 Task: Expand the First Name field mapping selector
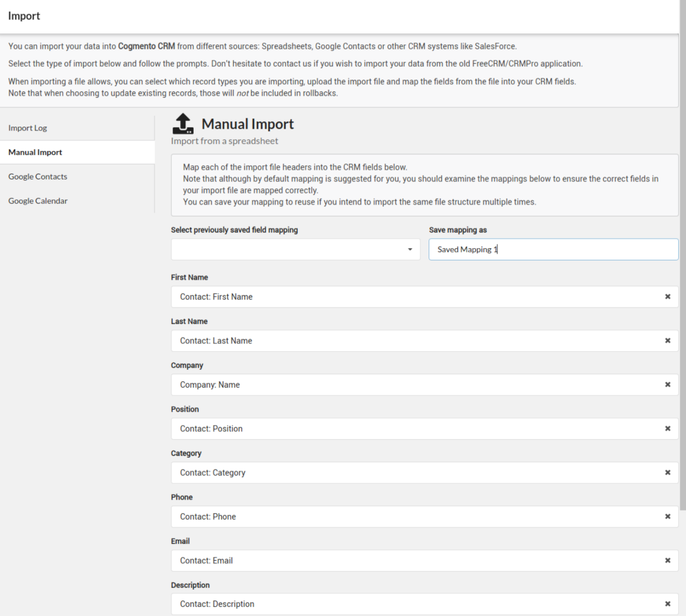pos(412,297)
